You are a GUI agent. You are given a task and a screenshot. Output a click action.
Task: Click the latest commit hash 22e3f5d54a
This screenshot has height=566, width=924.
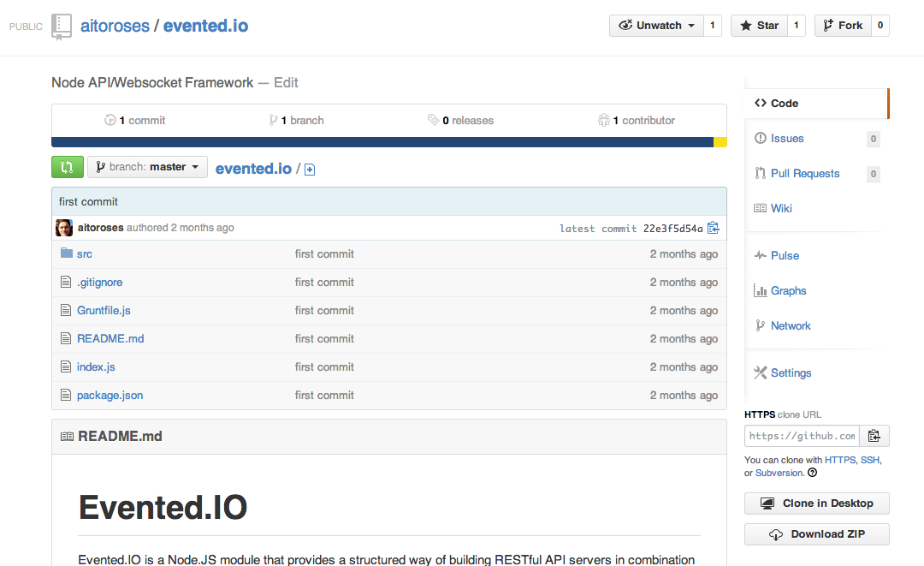673,228
